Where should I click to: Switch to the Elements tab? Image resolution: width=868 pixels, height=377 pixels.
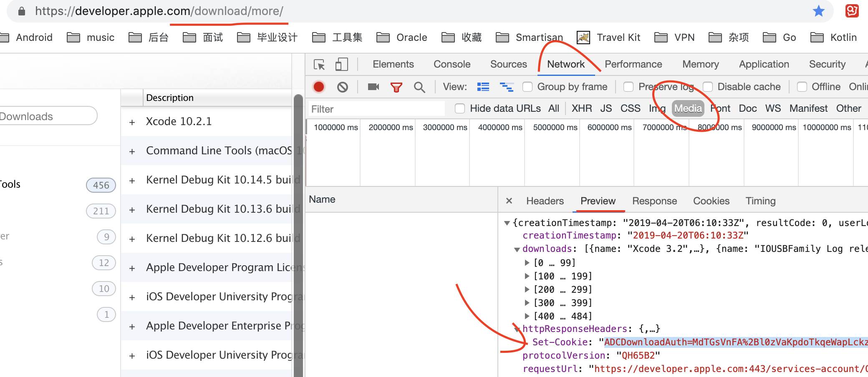(x=393, y=64)
